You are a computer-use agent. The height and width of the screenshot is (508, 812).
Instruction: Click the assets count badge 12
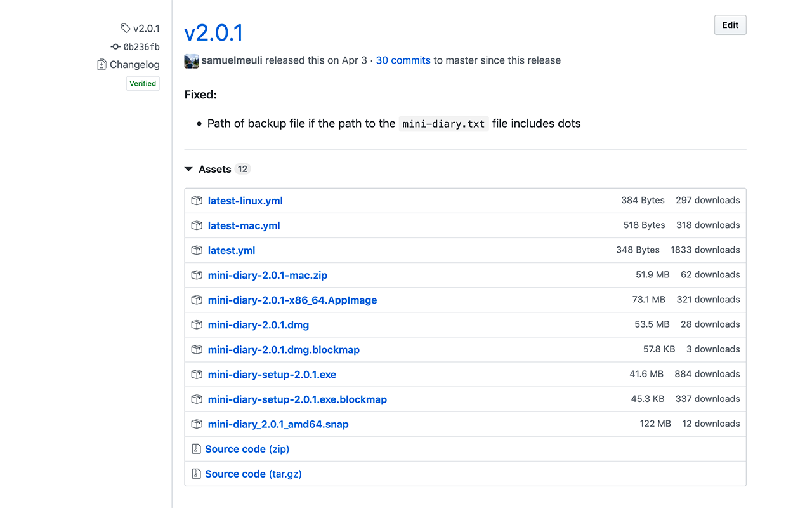click(242, 169)
